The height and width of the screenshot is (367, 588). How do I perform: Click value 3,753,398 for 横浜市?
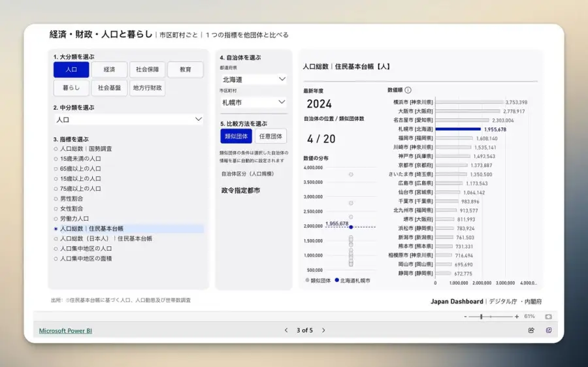coord(516,102)
